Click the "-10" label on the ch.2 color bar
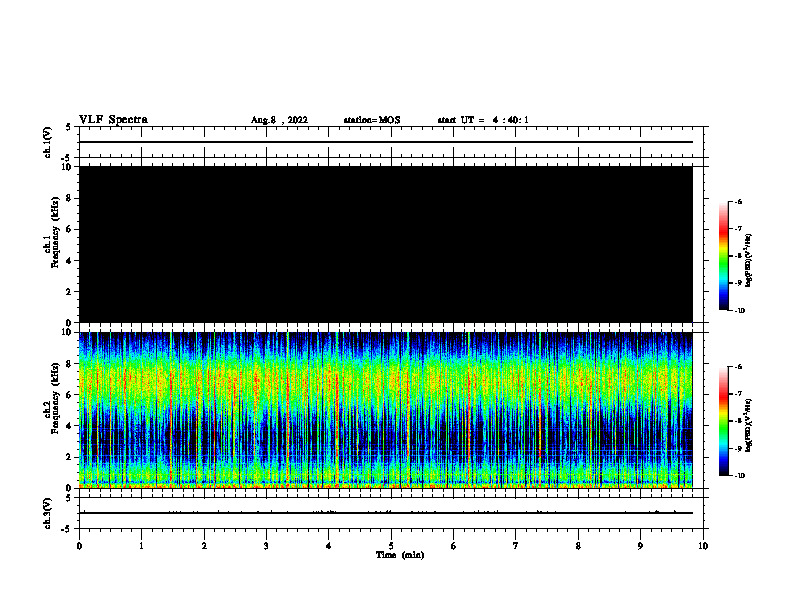The width and height of the screenshot is (792, 612). pos(739,476)
